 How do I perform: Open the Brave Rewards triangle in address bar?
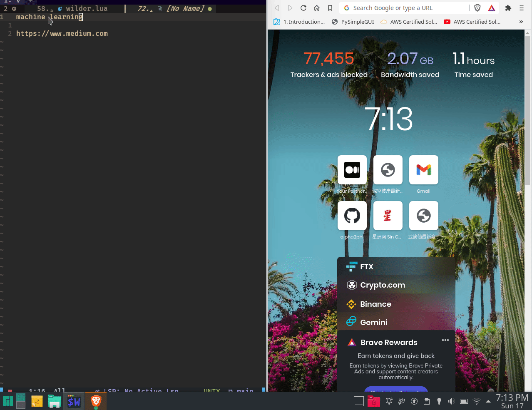(492, 8)
